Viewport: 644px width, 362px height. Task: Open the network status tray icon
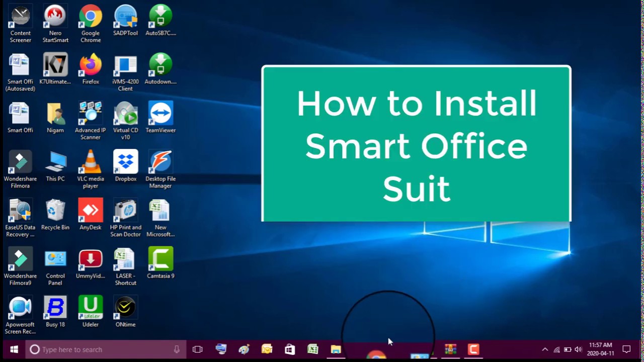click(556, 349)
